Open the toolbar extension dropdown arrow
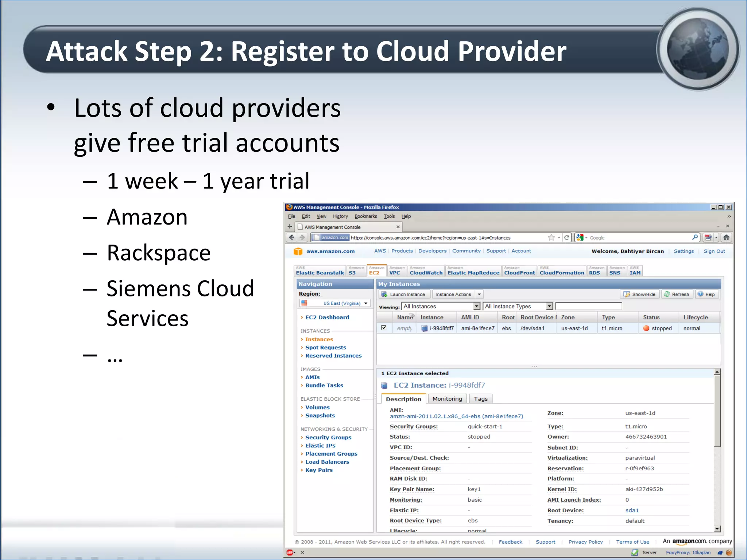Viewport: 747px width, 560px height. [716, 237]
